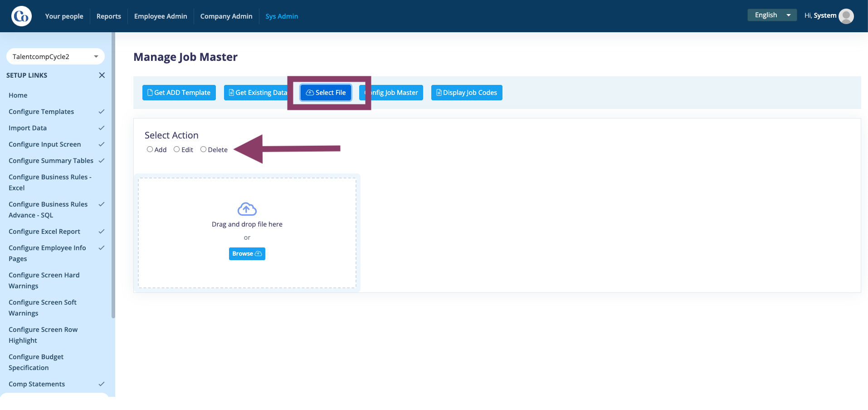Click the Config Job Master button
This screenshot has height=410, width=868.
click(391, 93)
